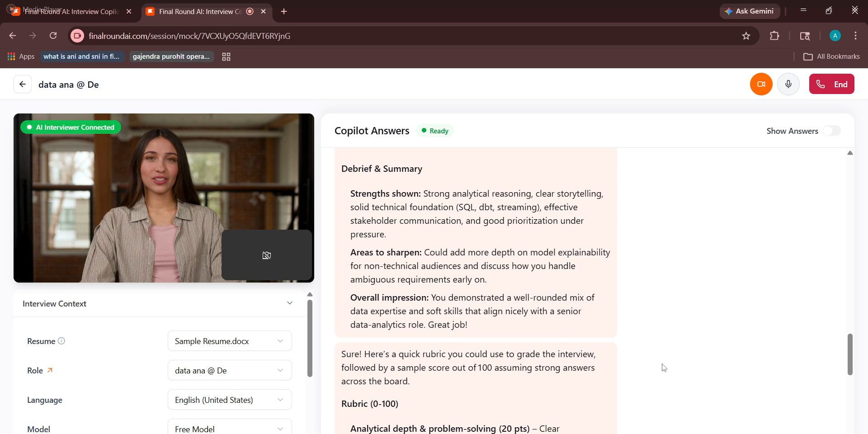Image resolution: width=868 pixels, height=434 pixels.
Task: Click the 'Overall impression:' text
Action: click(389, 297)
